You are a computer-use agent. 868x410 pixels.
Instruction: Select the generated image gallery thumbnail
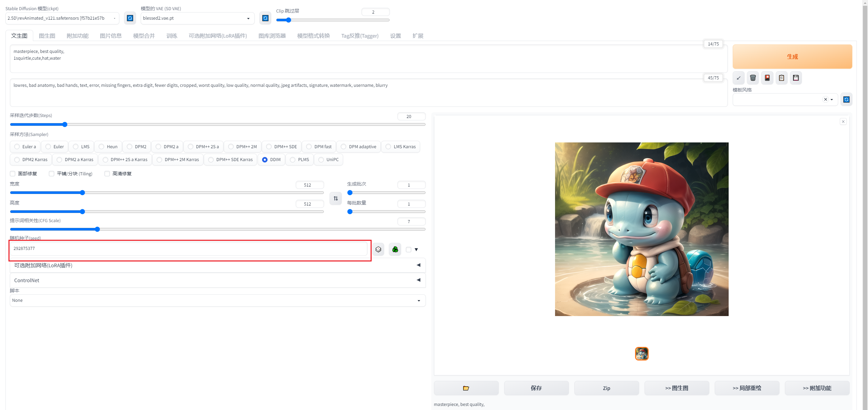(642, 354)
